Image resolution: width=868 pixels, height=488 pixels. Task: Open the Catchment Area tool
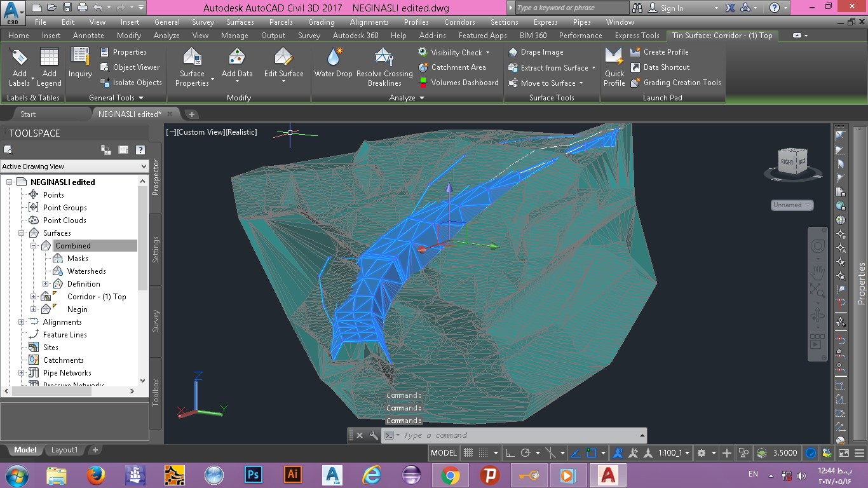click(x=452, y=67)
